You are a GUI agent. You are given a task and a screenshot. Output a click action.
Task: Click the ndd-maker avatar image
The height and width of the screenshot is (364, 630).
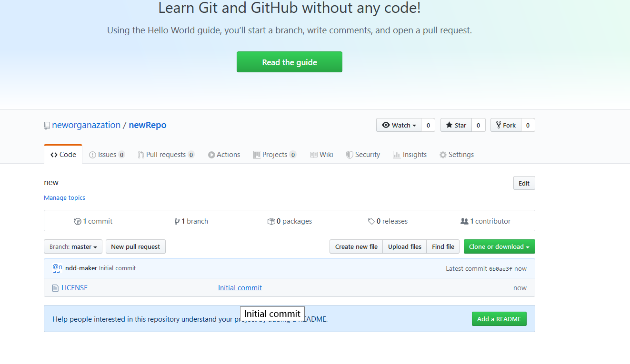pyautogui.click(x=57, y=268)
